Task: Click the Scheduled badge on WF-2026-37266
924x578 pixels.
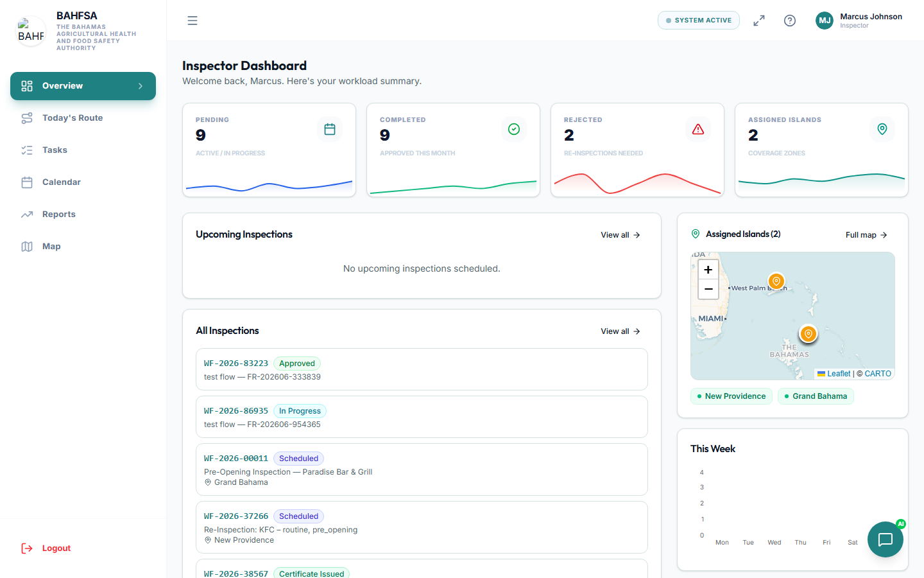Action: click(298, 516)
